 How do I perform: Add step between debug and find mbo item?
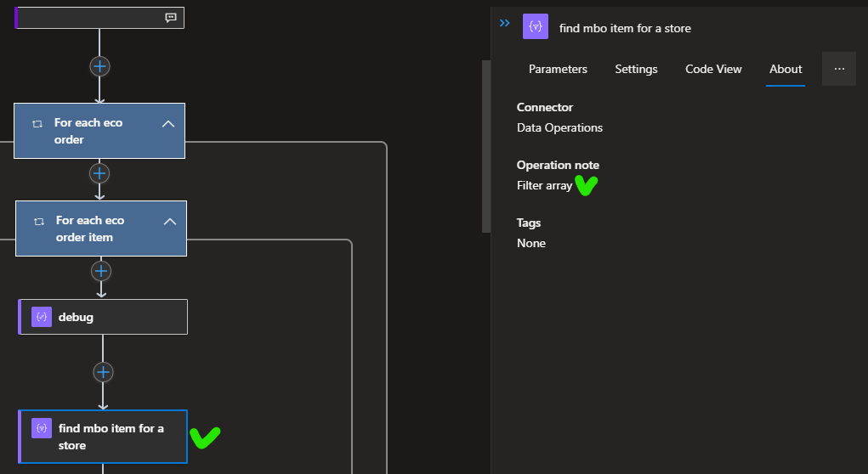point(103,372)
